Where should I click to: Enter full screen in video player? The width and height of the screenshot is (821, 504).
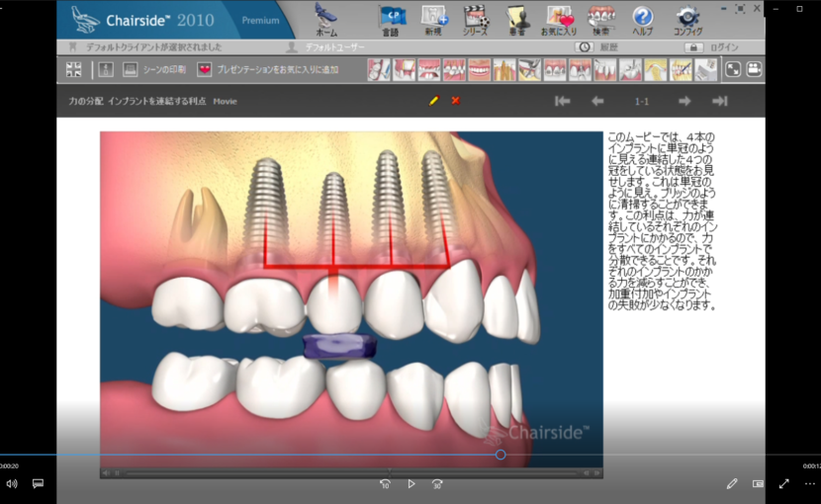click(783, 484)
